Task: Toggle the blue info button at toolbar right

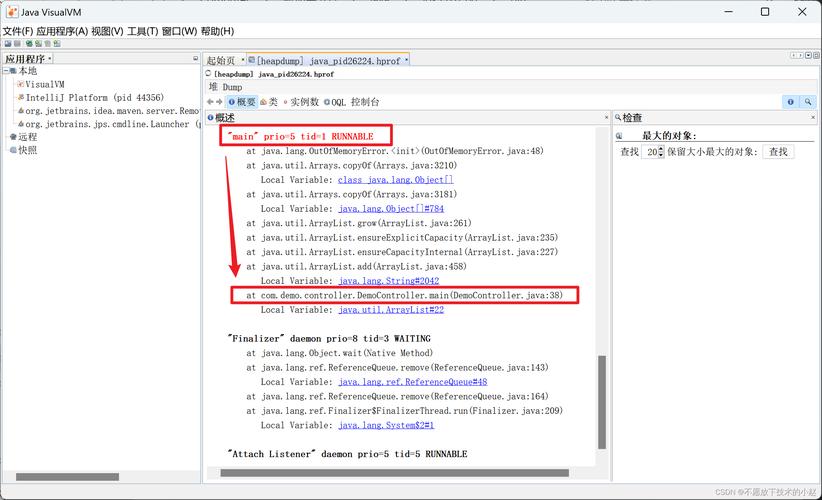Action: (x=791, y=102)
